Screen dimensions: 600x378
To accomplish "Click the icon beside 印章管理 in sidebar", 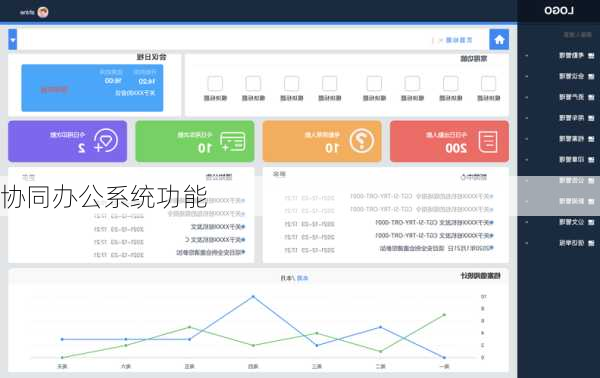I will [x=591, y=160].
